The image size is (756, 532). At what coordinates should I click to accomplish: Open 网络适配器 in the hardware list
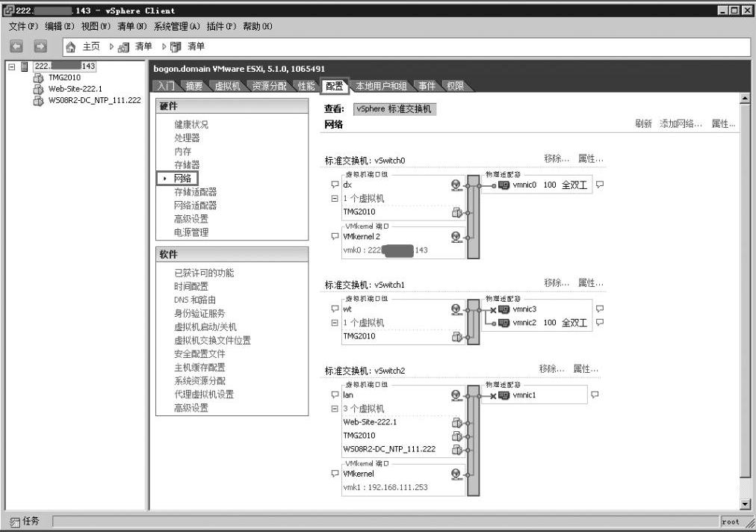pyautogui.click(x=195, y=205)
